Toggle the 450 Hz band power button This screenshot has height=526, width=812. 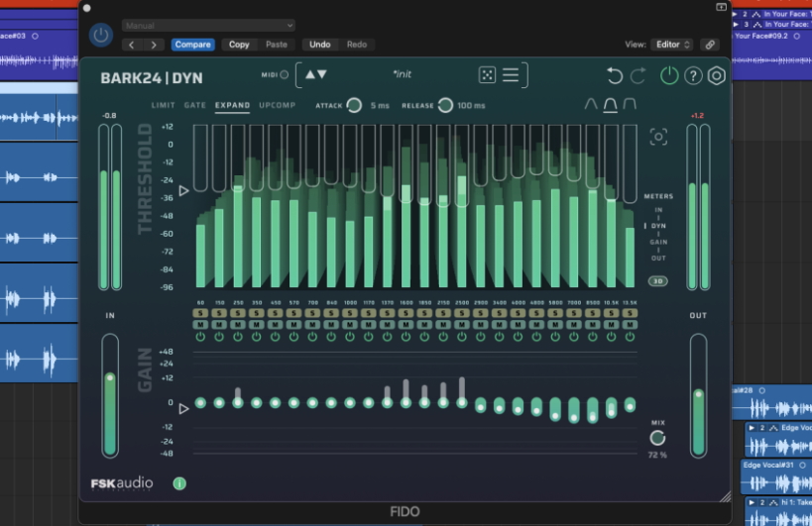pos(275,337)
